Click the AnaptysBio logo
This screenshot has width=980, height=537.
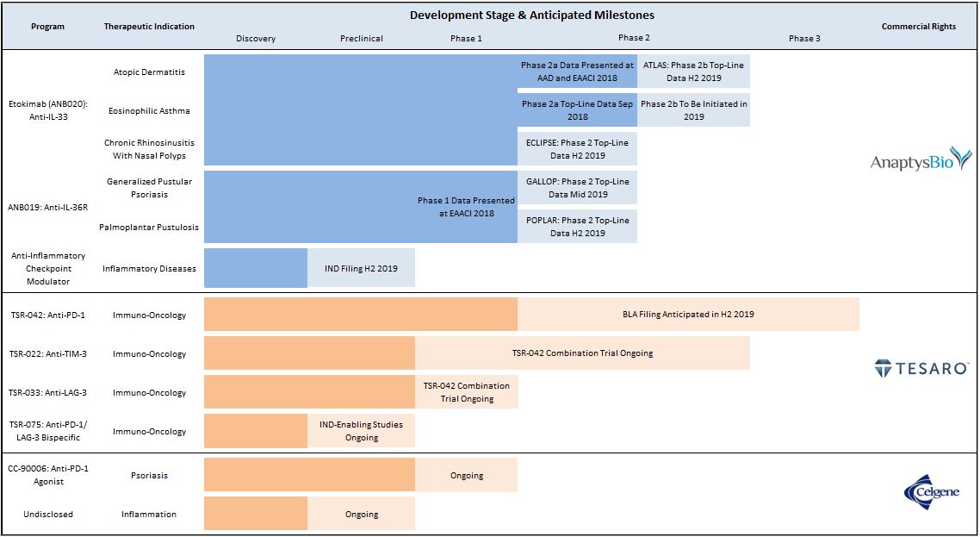(x=920, y=161)
